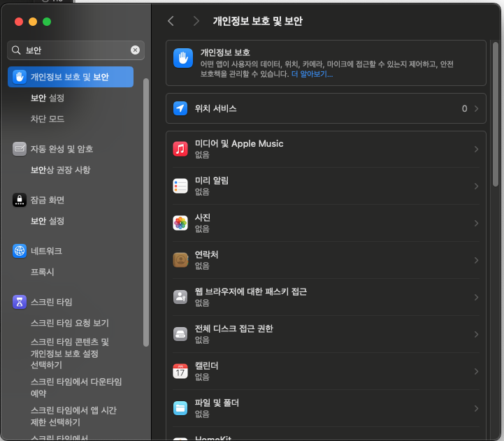Select 개인정보 보호 및 보안 in sidebar

[x=71, y=77]
